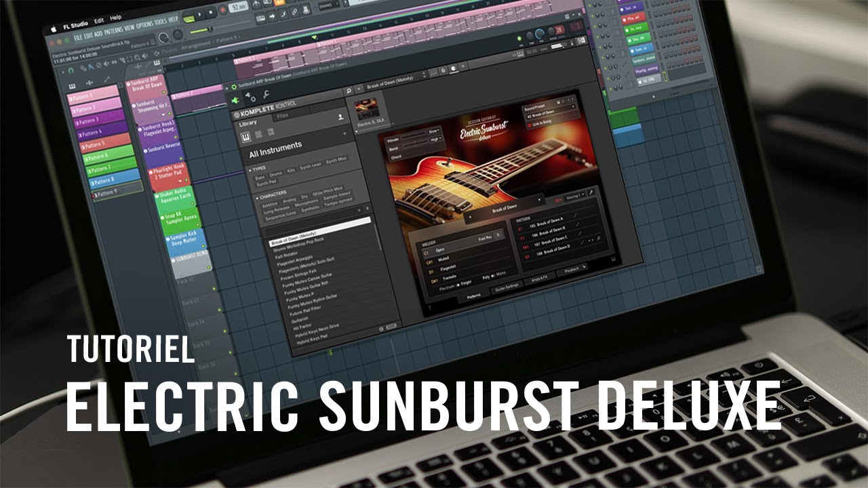Select Pattern 1 in the pattern picker
Viewport: 868px width, 488px height.
coord(92,95)
